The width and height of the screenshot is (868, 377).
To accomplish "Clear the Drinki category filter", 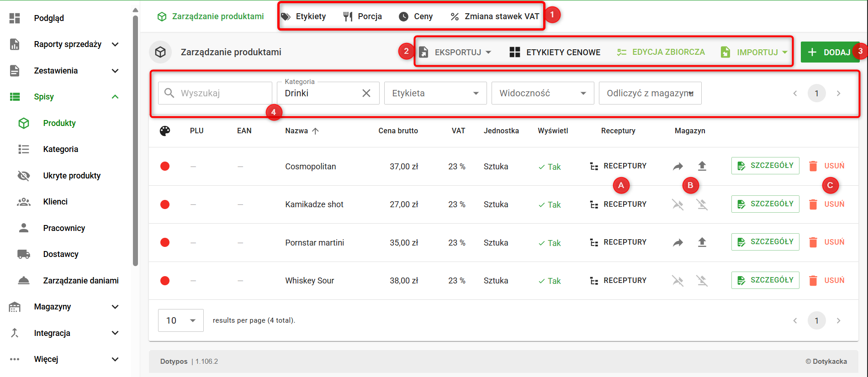I will coord(366,93).
